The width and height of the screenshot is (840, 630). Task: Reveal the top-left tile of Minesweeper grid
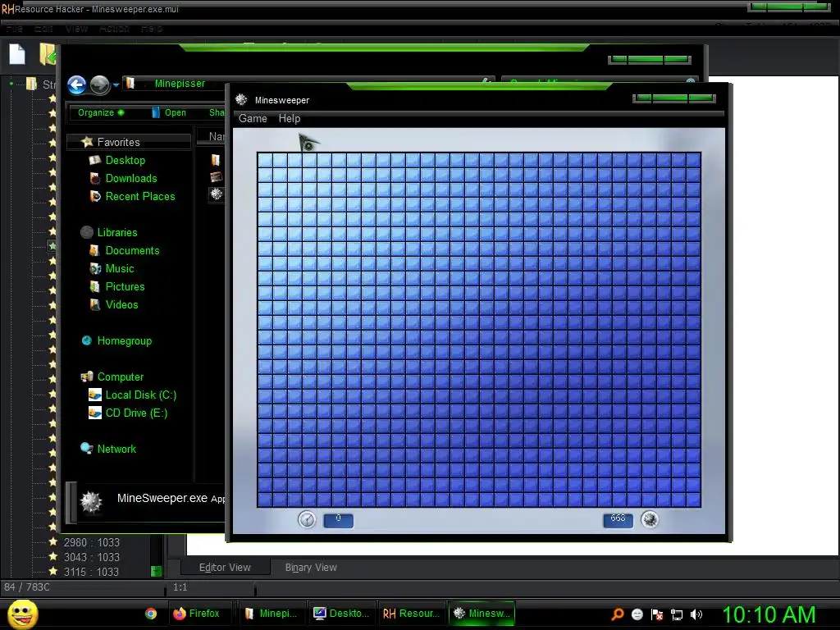coord(265,160)
